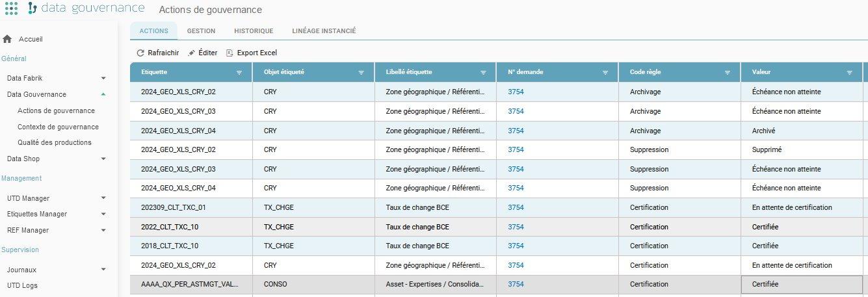Select the 2022_CLT_TXC_10 etiquette cell
This screenshot has height=297, width=868.
192,227
